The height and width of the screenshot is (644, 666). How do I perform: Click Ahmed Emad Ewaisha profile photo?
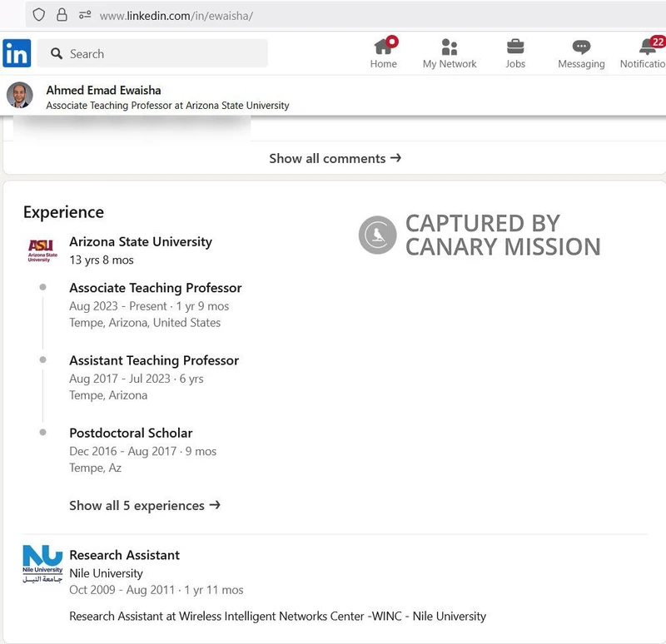click(x=19, y=95)
